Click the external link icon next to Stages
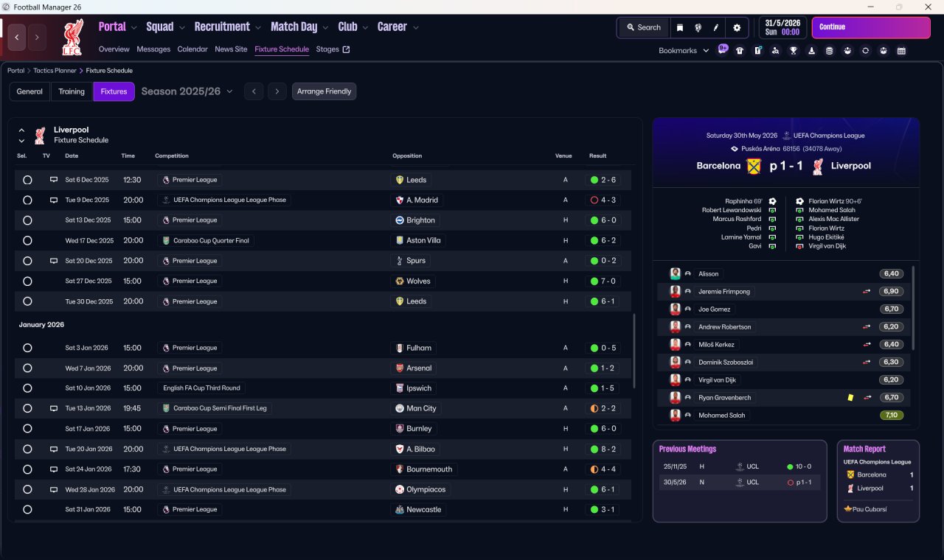The height and width of the screenshot is (560, 944). pos(347,49)
